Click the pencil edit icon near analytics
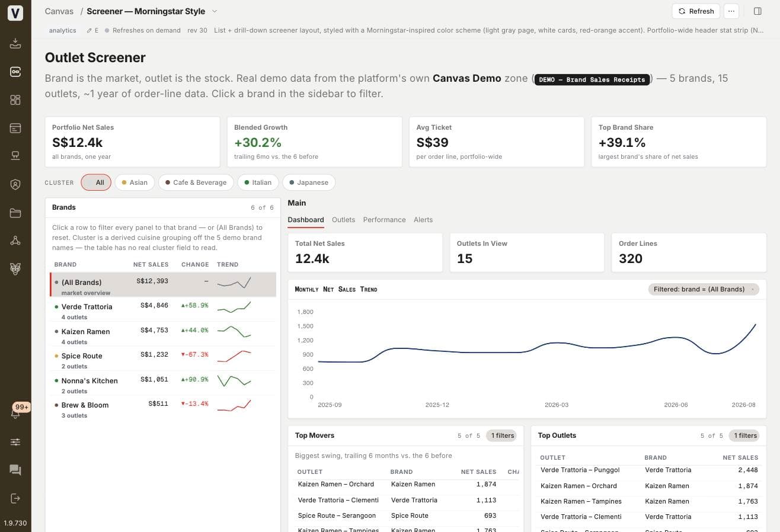780x532 pixels. 89,30
